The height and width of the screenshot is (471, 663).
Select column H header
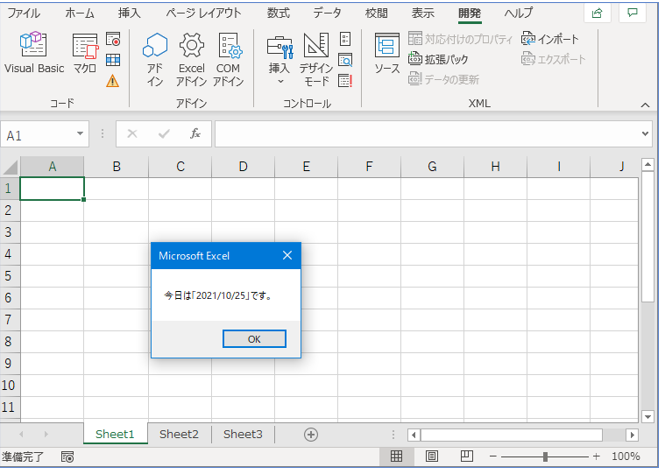495,167
